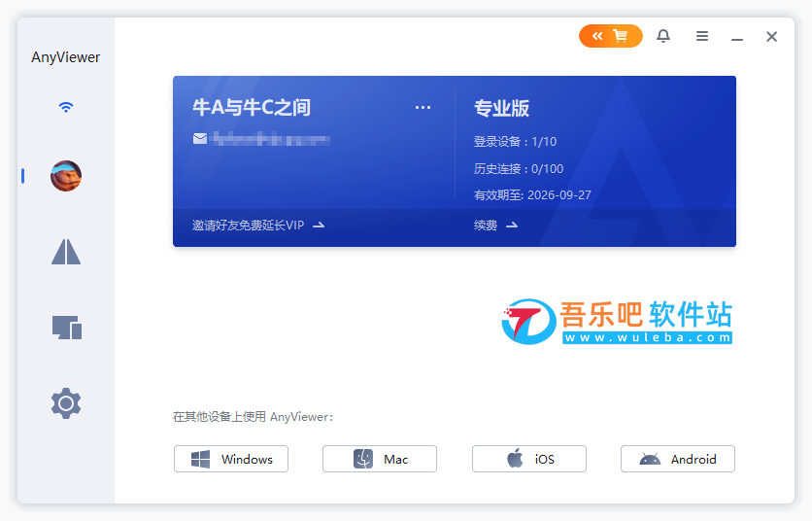The height and width of the screenshot is (521, 812).
Task: Download AnyViewer for Android
Action: [678, 459]
